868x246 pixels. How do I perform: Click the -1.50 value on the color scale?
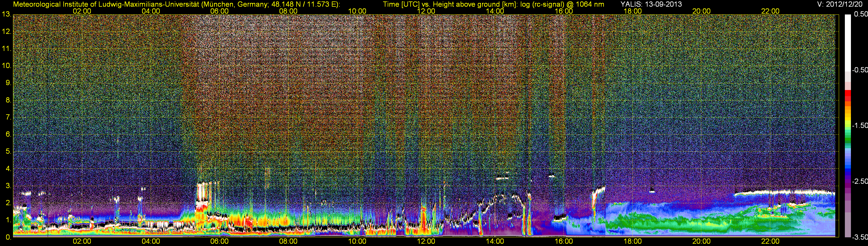[x=860, y=125]
